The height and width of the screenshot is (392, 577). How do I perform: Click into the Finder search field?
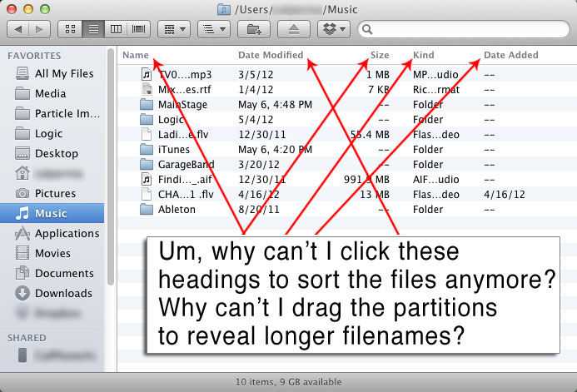tap(464, 29)
